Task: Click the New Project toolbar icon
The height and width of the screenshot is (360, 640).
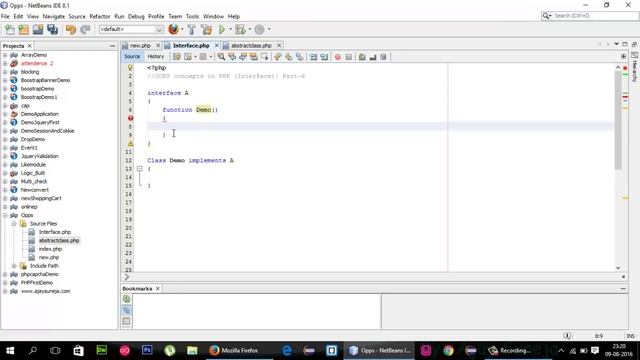Action: pos(24,29)
